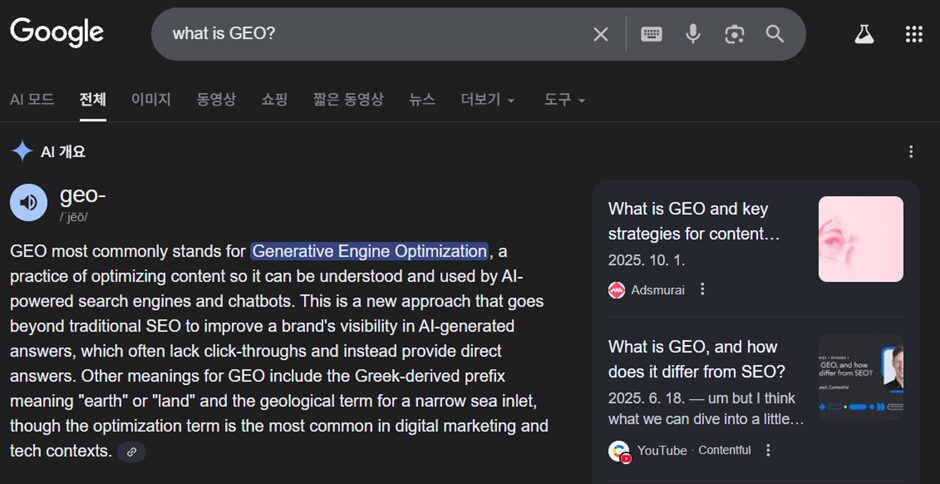Click the Google logo

coord(57,32)
